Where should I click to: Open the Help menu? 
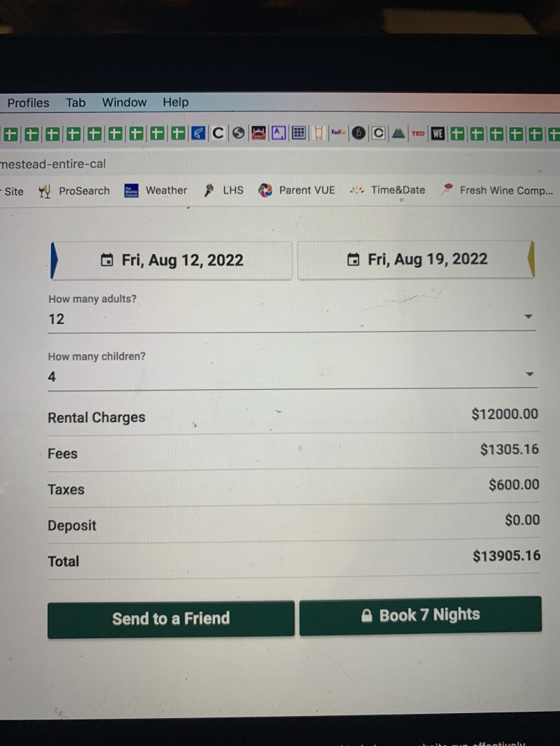click(176, 102)
